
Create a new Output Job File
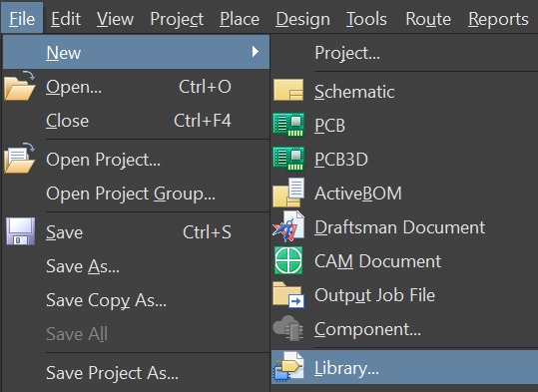tap(404, 295)
